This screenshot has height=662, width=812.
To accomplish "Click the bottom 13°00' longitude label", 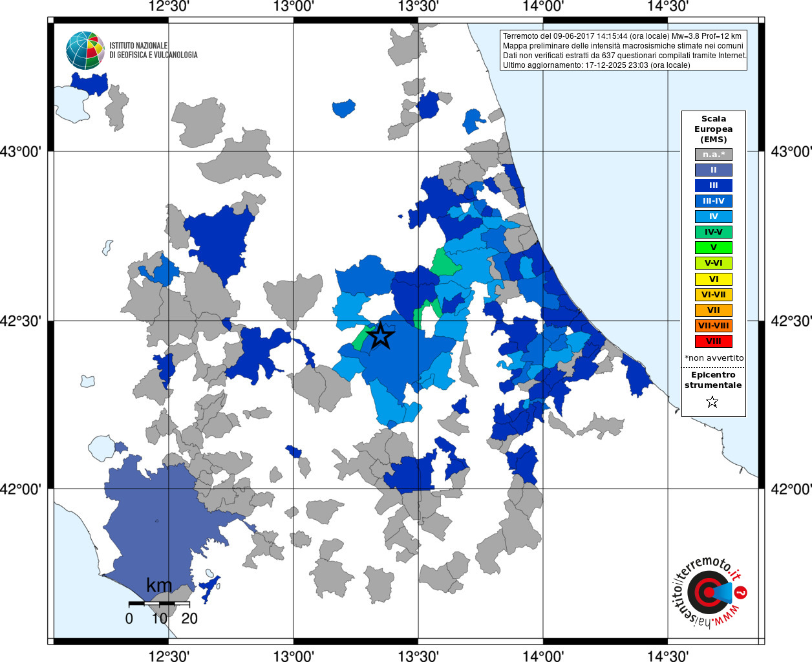I will click(294, 656).
